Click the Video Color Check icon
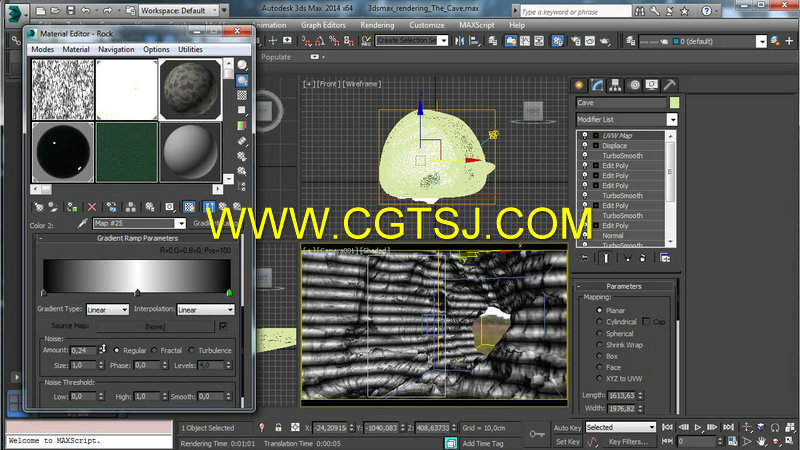 pos(242,125)
